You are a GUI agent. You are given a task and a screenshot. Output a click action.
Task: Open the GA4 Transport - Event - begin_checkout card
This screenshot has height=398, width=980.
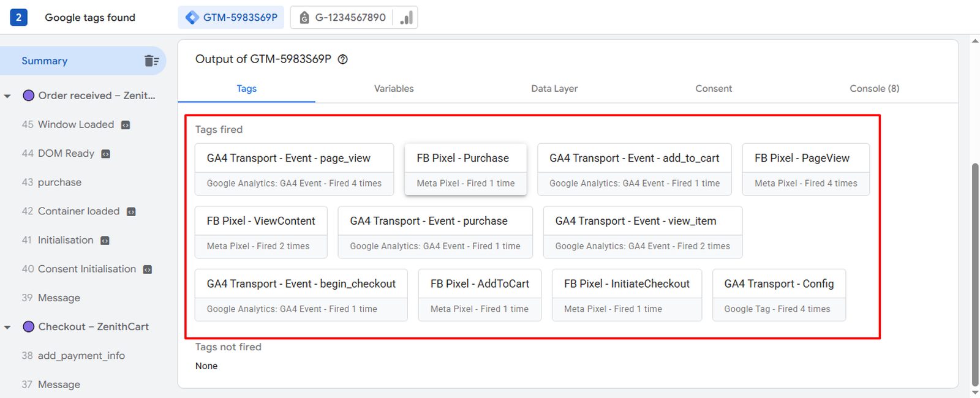[301, 295]
